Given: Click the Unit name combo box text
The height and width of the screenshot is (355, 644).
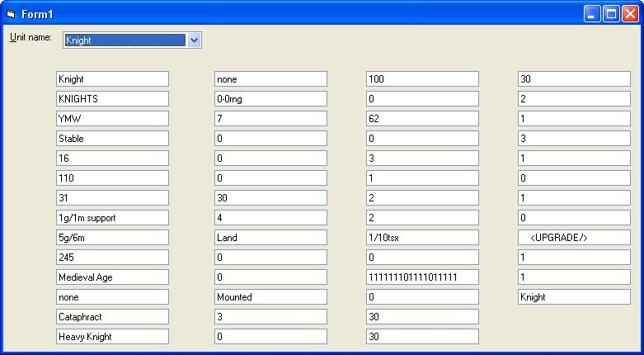Looking at the screenshot, I should (x=125, y=40).
